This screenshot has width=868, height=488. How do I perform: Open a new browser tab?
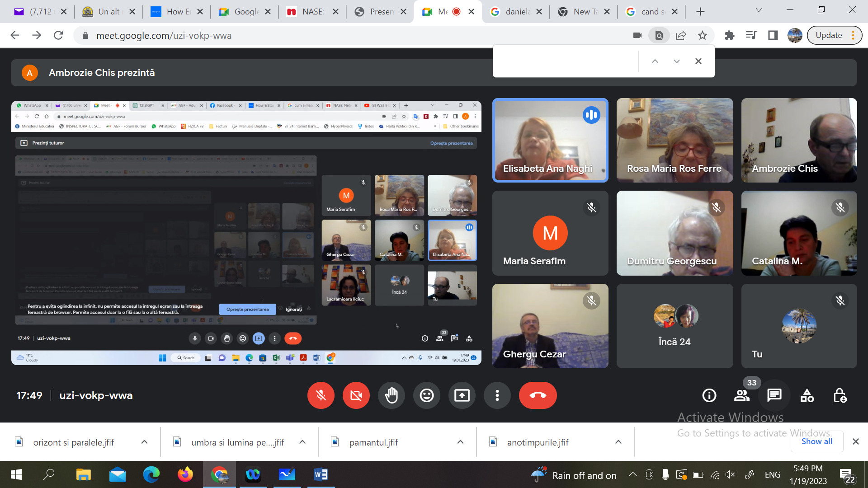pyautogui.click(x=700, y=12)
